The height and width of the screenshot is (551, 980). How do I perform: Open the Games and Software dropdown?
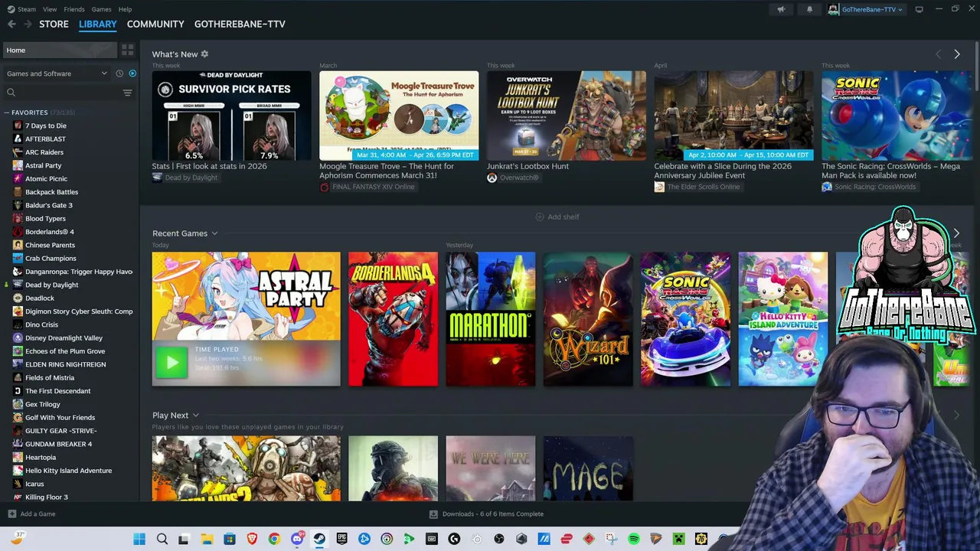(x=57, y=73)
